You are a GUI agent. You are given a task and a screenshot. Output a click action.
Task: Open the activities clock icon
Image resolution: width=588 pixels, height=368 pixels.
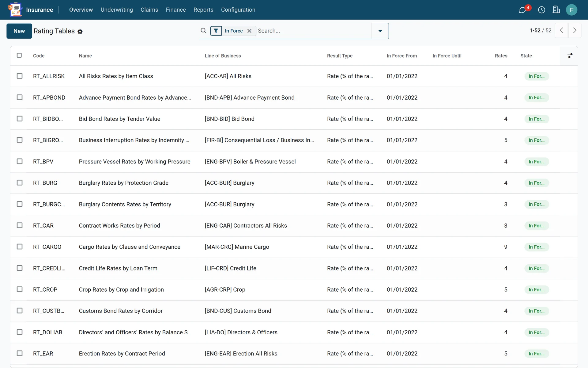tap(541, 10)
